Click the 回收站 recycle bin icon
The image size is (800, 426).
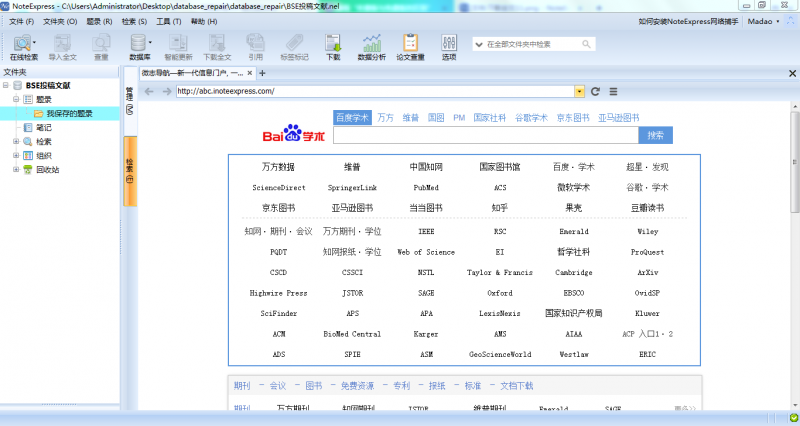pos(28,169)
